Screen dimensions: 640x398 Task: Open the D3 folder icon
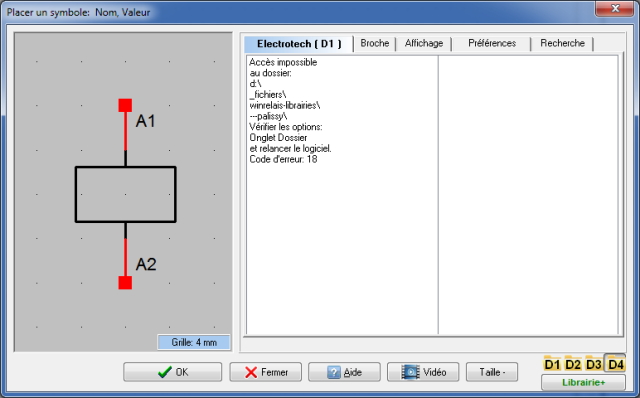593,363
